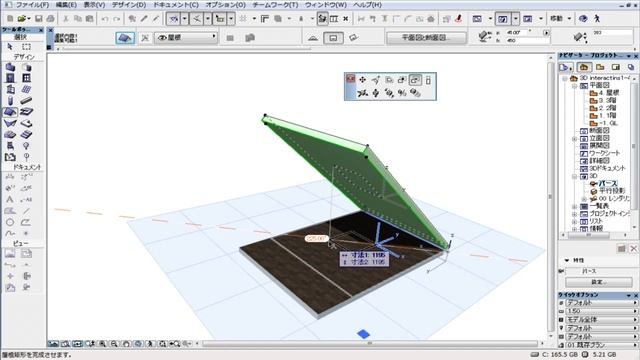Click the move icon in pet palette
Screen dimensions: 640x360
pos(362,80)
